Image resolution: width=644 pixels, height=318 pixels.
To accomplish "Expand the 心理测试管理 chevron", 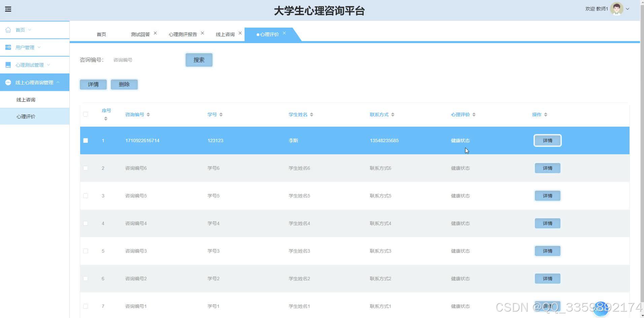I will 49,65.
